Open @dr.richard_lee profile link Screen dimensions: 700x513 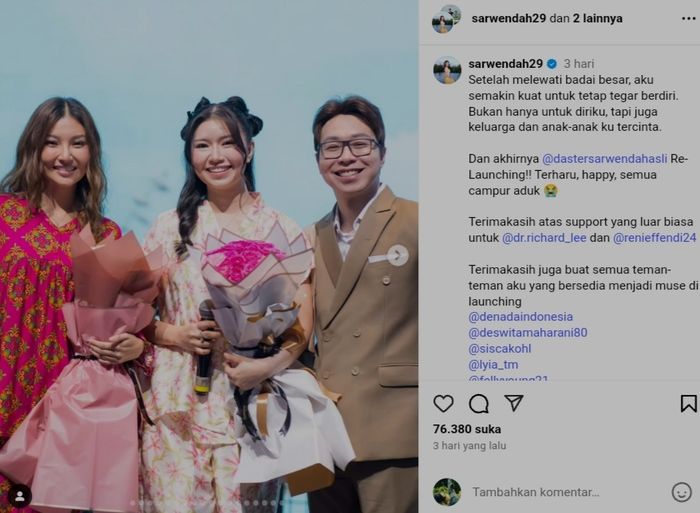[544, 238]
